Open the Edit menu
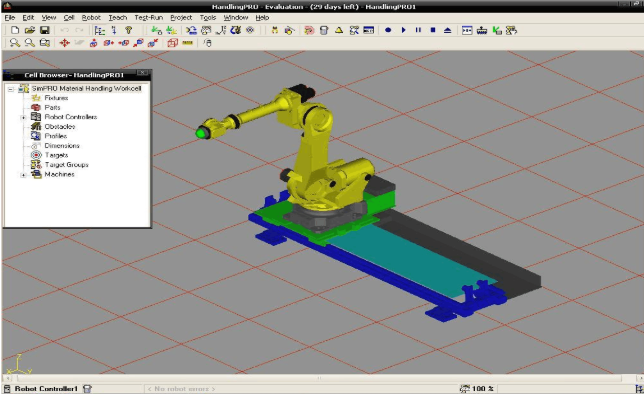The height and width of the screenshot is (394, 644). click(x=28, y=18)
